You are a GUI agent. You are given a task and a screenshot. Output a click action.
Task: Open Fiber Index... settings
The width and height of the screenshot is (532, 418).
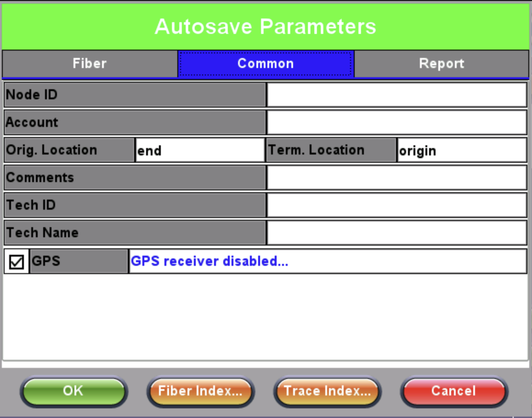click(200, 391)
